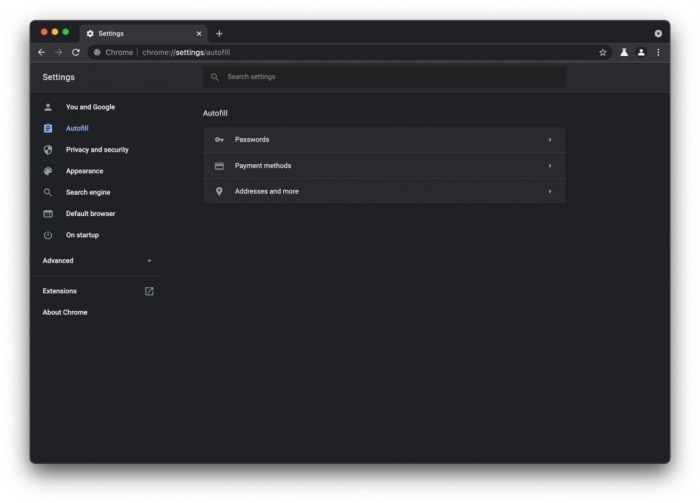
Task: Open the About Chrome page
Action: 65,312
